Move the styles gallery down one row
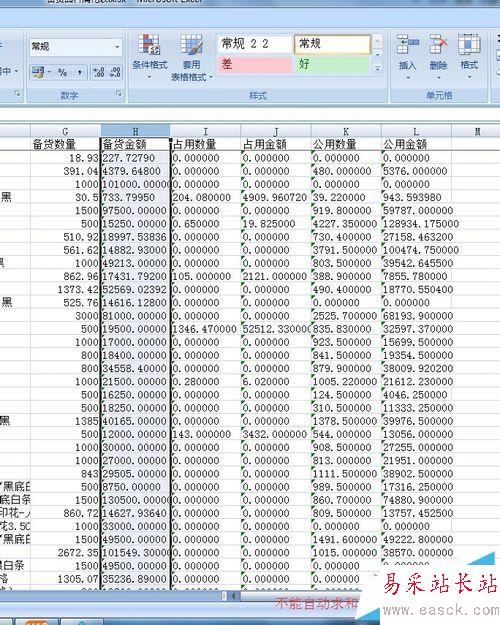Screen dimensions: 500x625 point(377,54)
